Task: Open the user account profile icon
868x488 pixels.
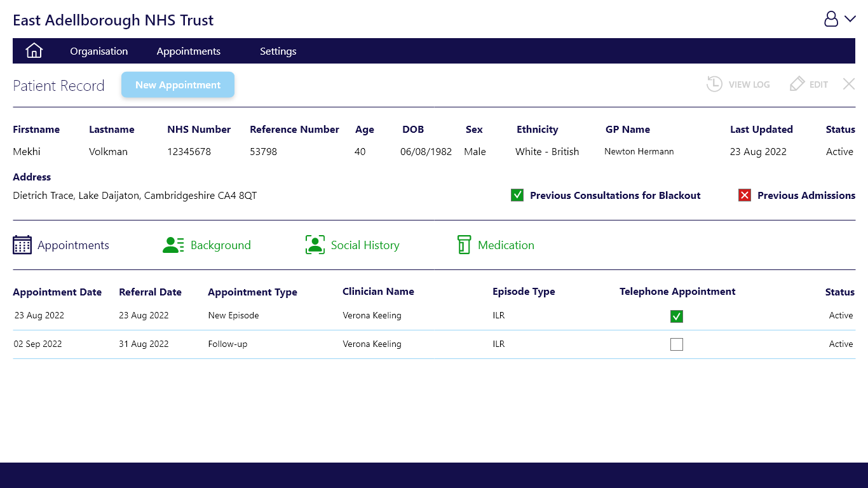Action: tap(831, 19)
